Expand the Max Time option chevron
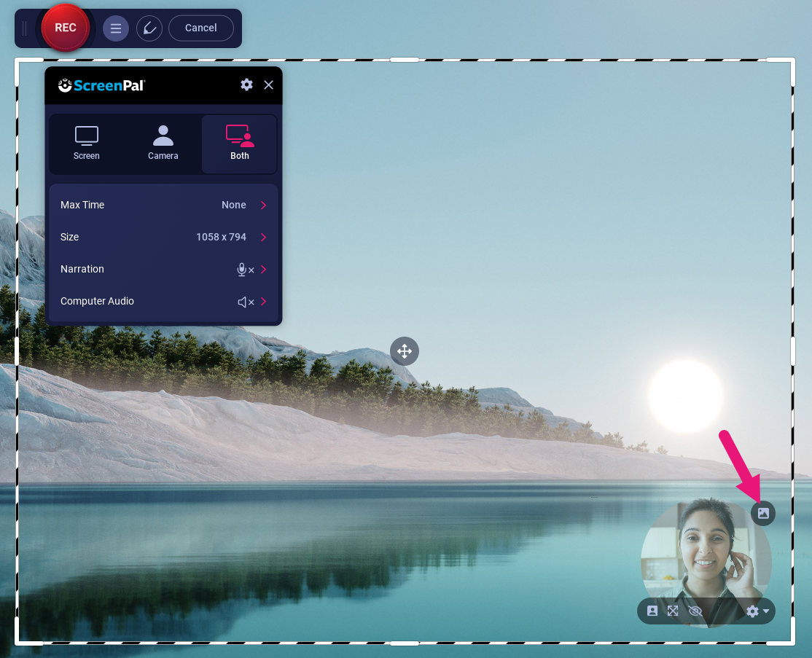Viewport: 812px width, 658px height. 264,205
